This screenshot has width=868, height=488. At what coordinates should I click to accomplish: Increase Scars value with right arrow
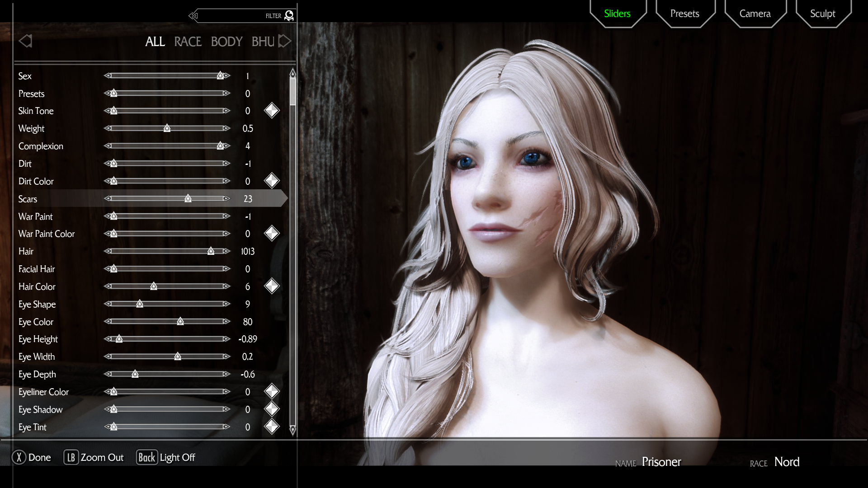pos(226,198)
